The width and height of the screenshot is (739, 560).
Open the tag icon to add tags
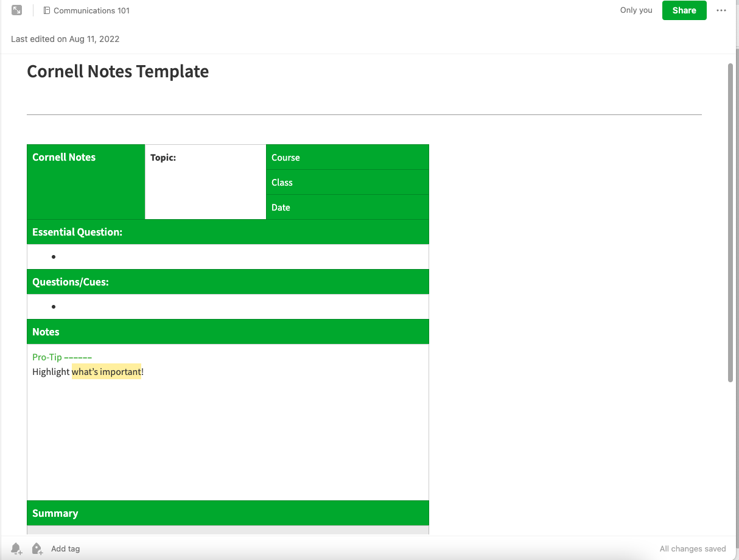point(37,548)
